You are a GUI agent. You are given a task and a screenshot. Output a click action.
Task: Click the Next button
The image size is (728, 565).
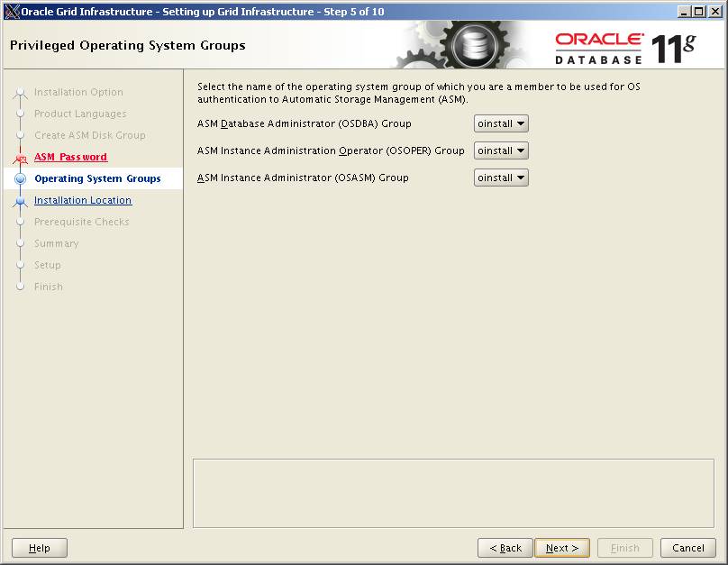562,548
